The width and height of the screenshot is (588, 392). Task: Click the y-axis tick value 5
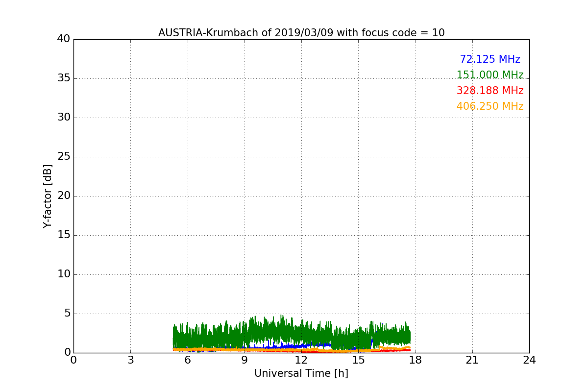(x=67, y=314)
